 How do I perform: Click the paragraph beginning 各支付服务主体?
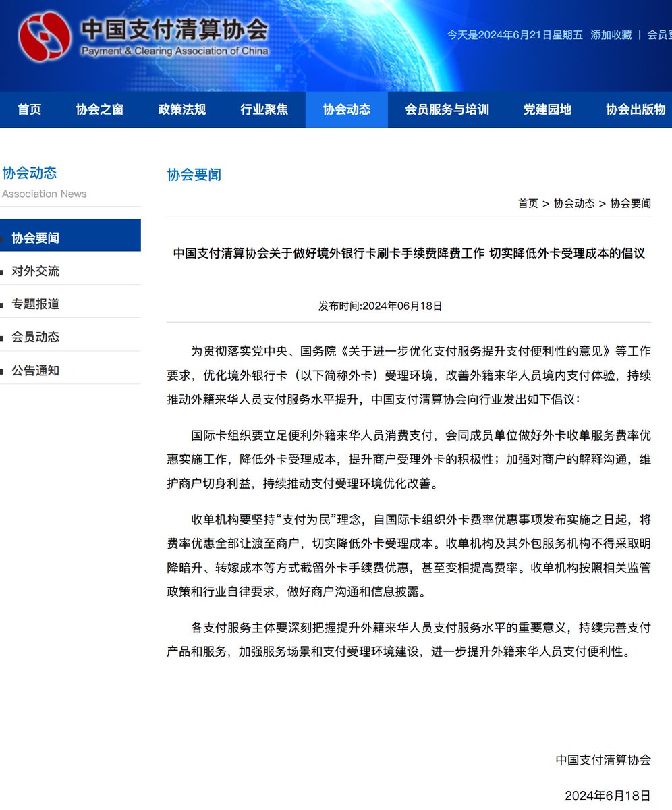click(409, 641)
